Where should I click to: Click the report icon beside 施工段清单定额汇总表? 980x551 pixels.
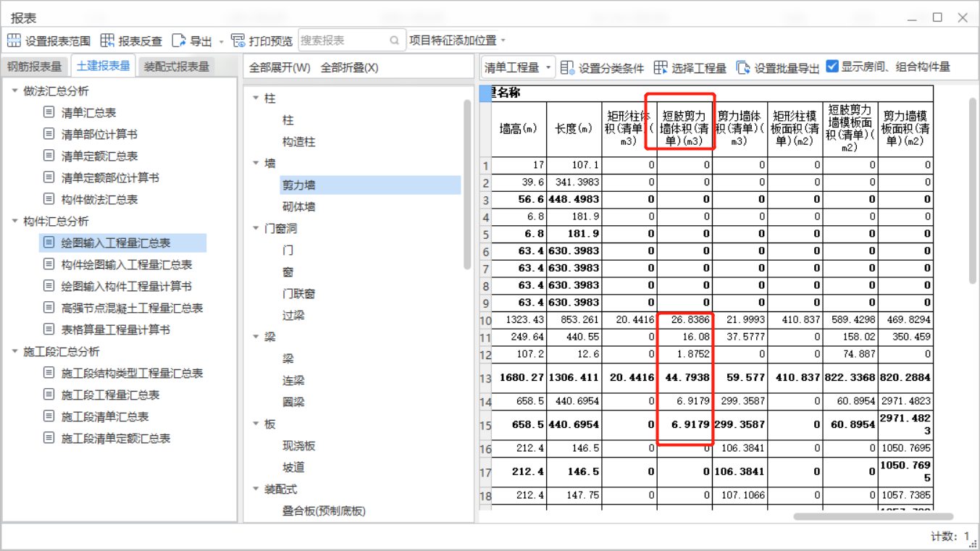point(49,438)
